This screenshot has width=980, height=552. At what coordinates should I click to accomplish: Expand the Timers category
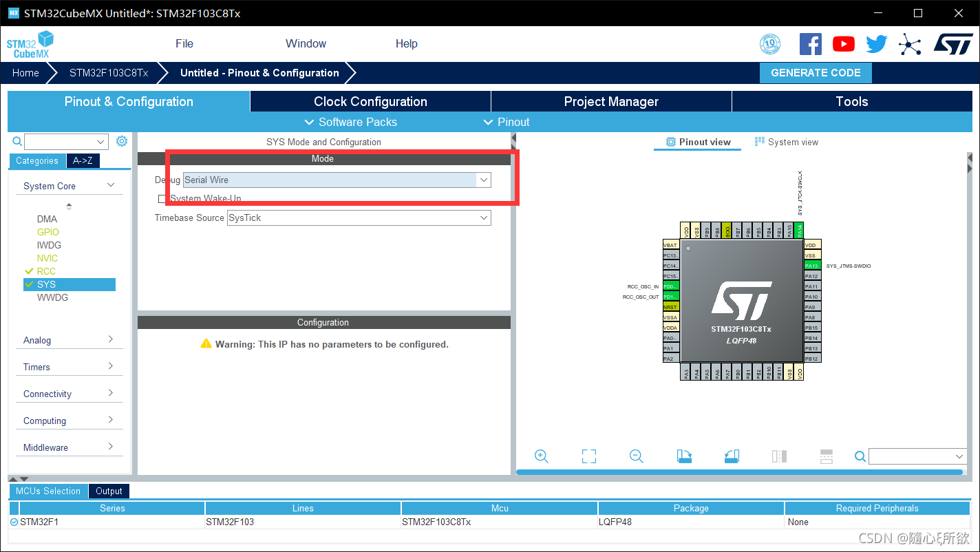point(69,367)
